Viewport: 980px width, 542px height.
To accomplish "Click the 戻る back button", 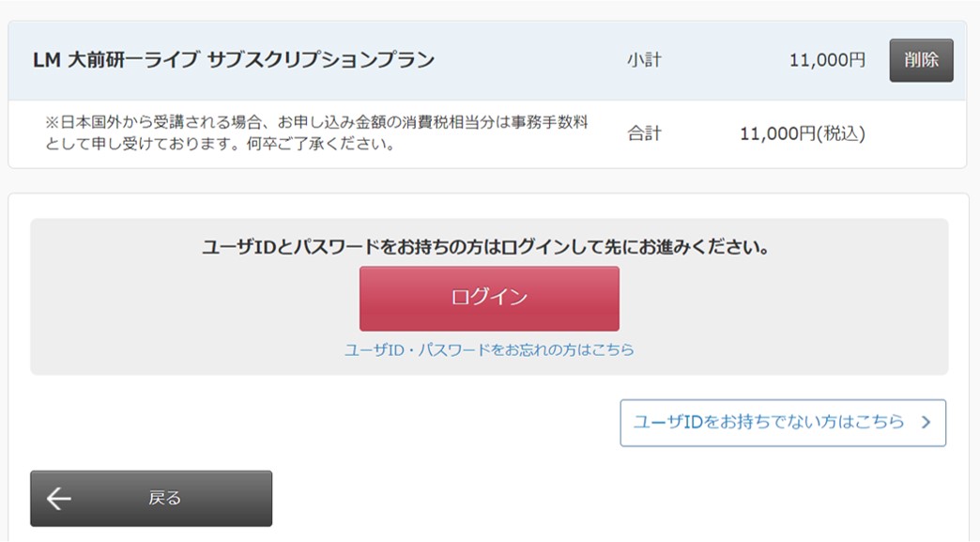I will click(x=151, y=498).
